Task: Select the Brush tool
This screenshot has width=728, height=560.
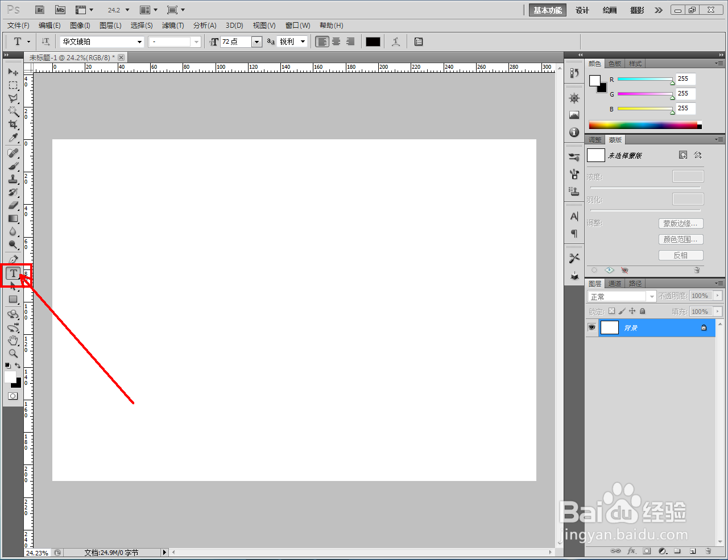Action: pos(13,166)
